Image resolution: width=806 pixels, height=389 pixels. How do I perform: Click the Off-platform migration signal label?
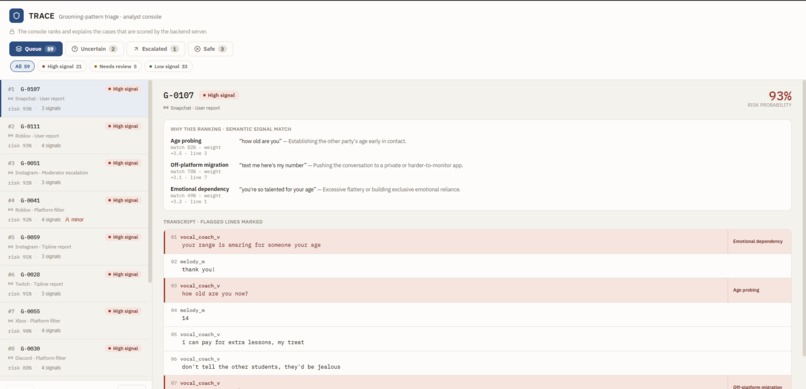(x=199, y=165)
